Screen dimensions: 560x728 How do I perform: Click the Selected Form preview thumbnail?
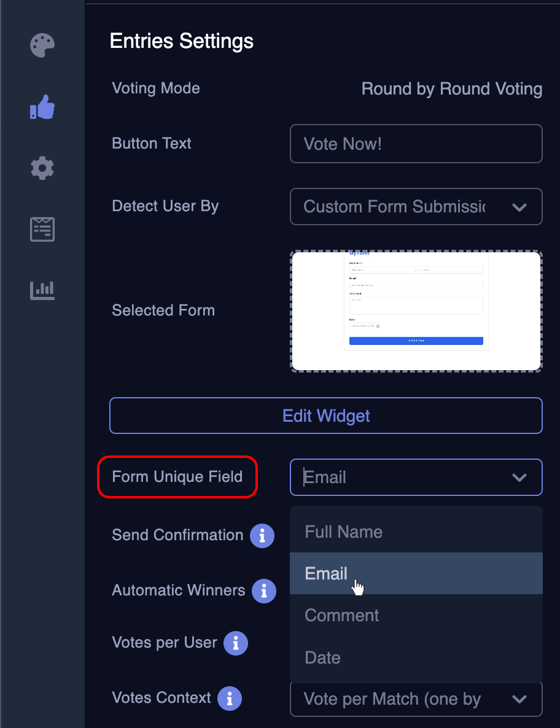[416, 311]
